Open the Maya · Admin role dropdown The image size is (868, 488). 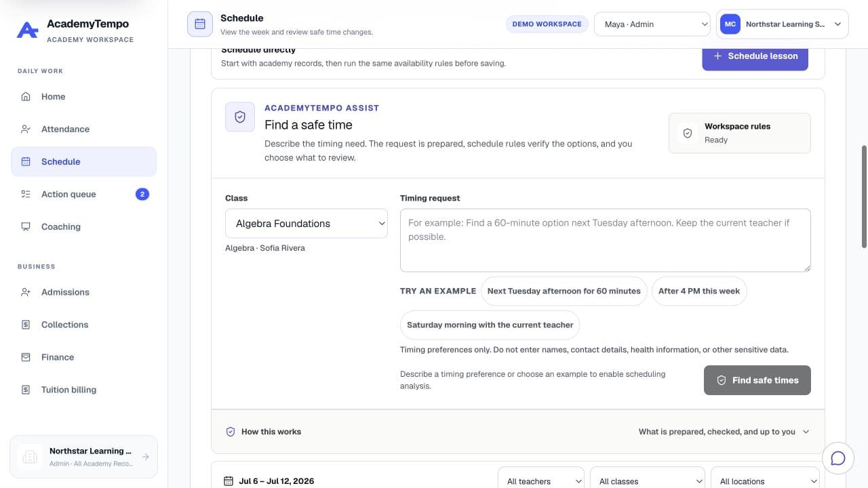(652, 24)
